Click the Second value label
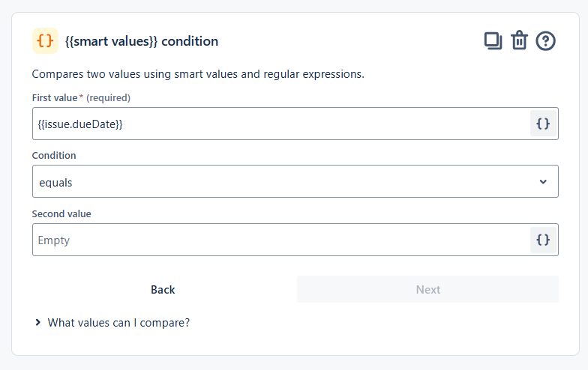This screenshot has width=588, height=370. coord(61,213)
